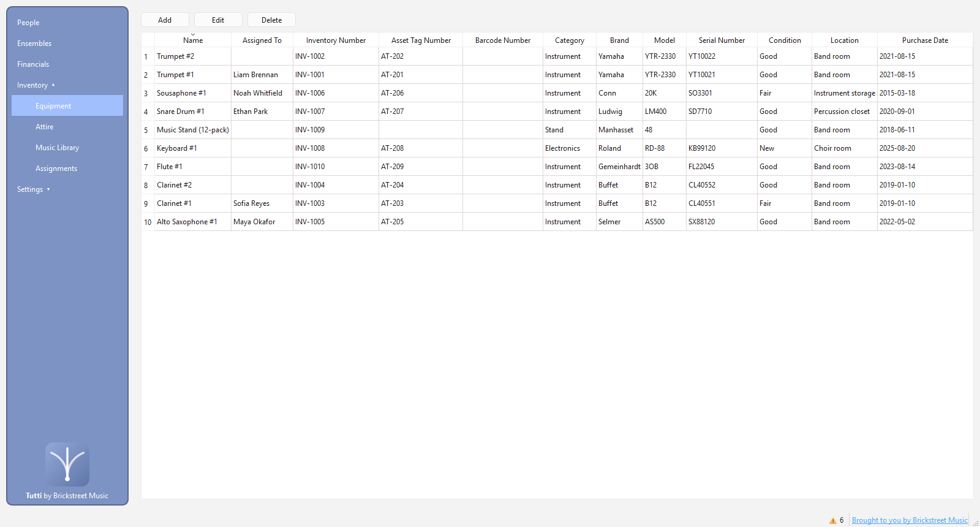Viewport: 980px width, 527px height.
Task: Open the People section
Action: (28, 23)
